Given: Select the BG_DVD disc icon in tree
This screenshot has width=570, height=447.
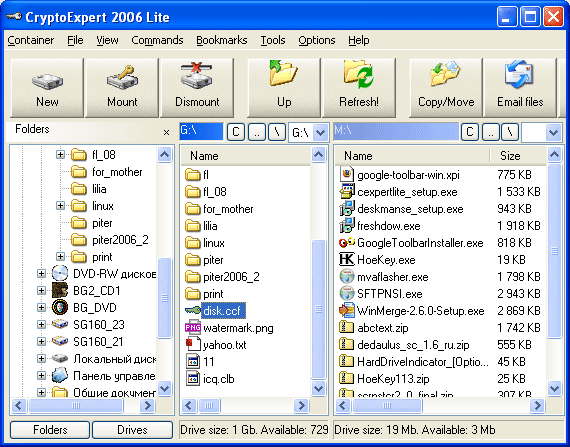Looking at the screenshot, I should coord(60,307).
